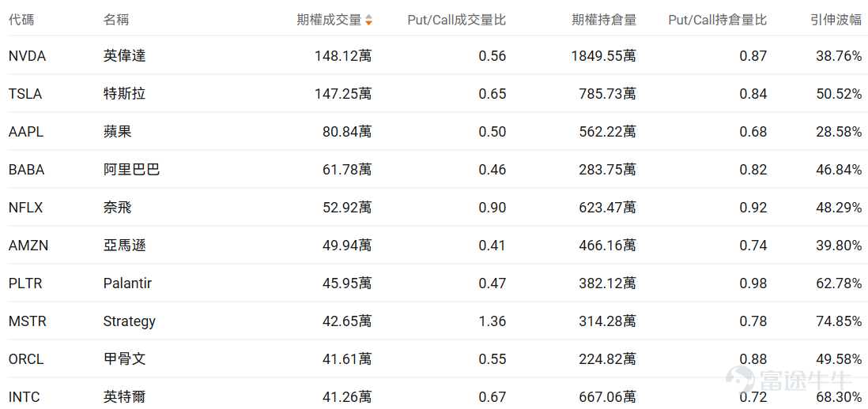Click MSTR put/call ratio 1.36

[x=492, y=321]
